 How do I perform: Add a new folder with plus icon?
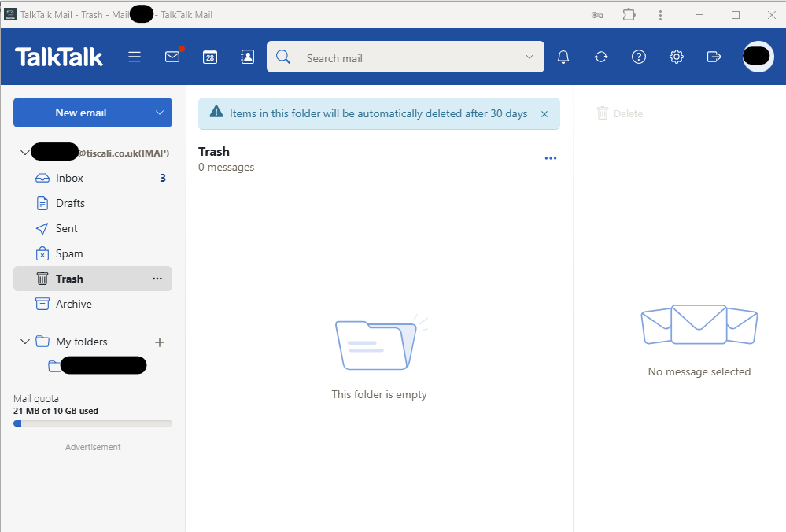tap(160, 342)
